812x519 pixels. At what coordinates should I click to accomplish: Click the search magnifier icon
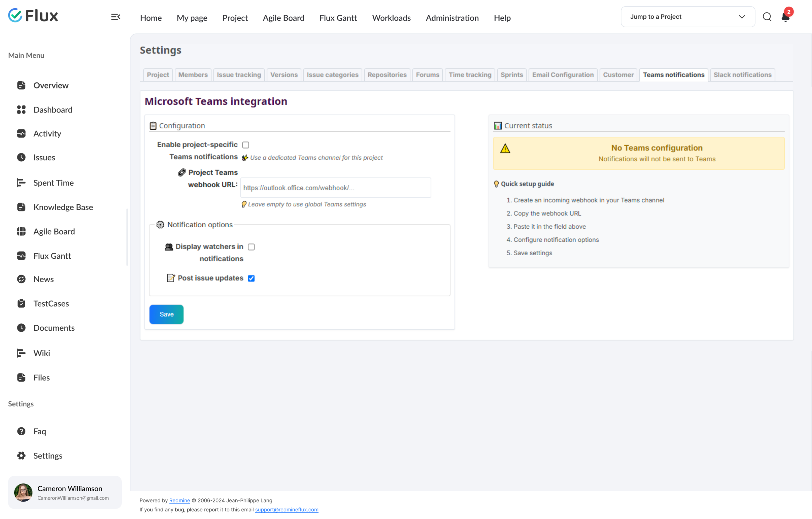point(767,17)
